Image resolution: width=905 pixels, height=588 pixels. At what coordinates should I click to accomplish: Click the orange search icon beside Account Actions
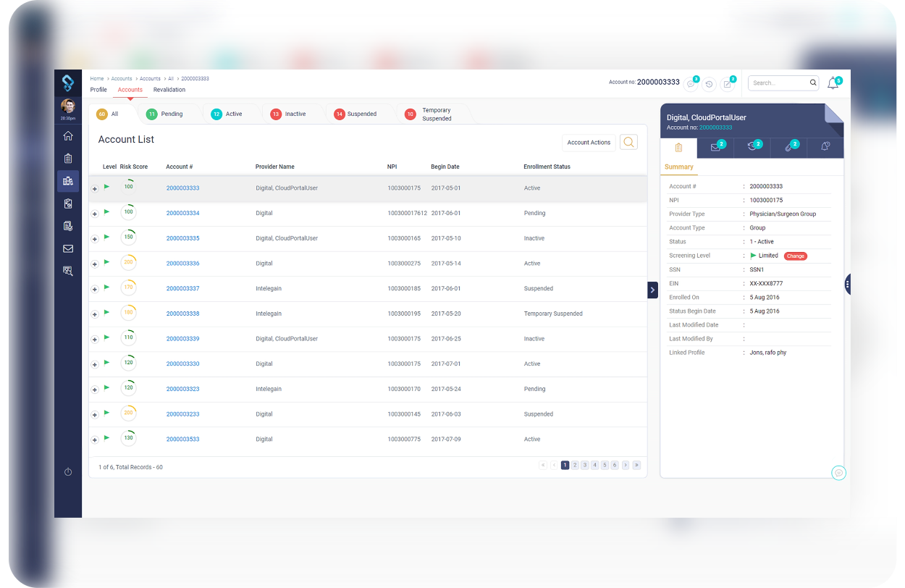coord(628,142)
